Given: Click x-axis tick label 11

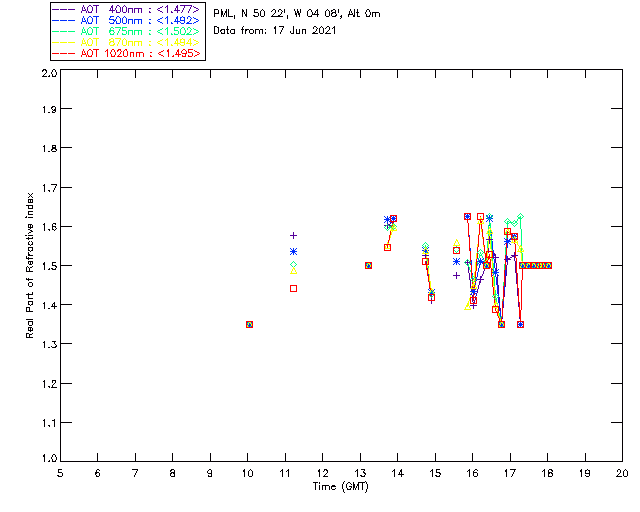Looking at the screenshot, I should click(x=285, y=473).
